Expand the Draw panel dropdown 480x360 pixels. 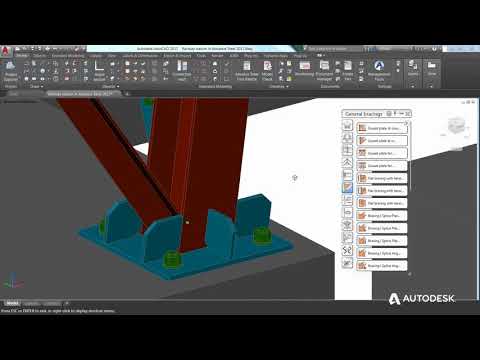click(x=37, y=86)
